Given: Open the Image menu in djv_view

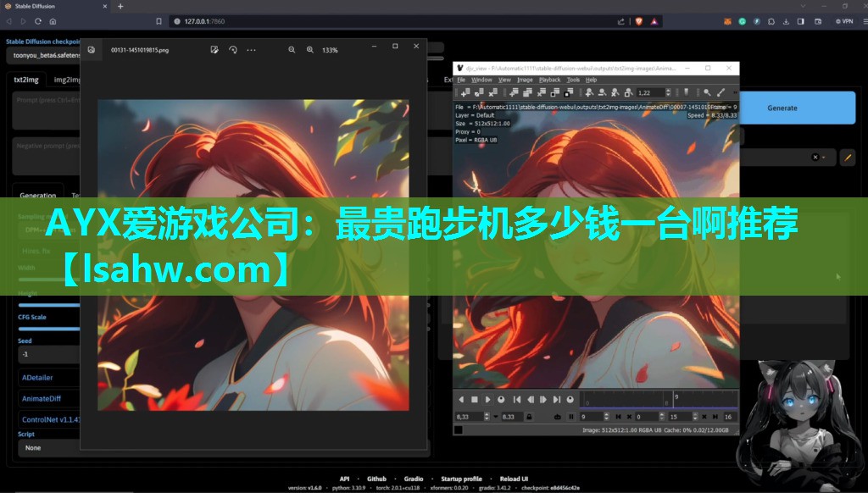Looking at the screenshot, I should 525,80.
